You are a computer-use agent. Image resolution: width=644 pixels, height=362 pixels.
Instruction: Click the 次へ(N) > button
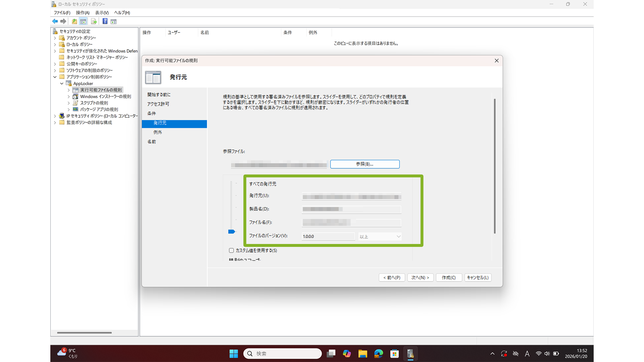click(420, 278)
